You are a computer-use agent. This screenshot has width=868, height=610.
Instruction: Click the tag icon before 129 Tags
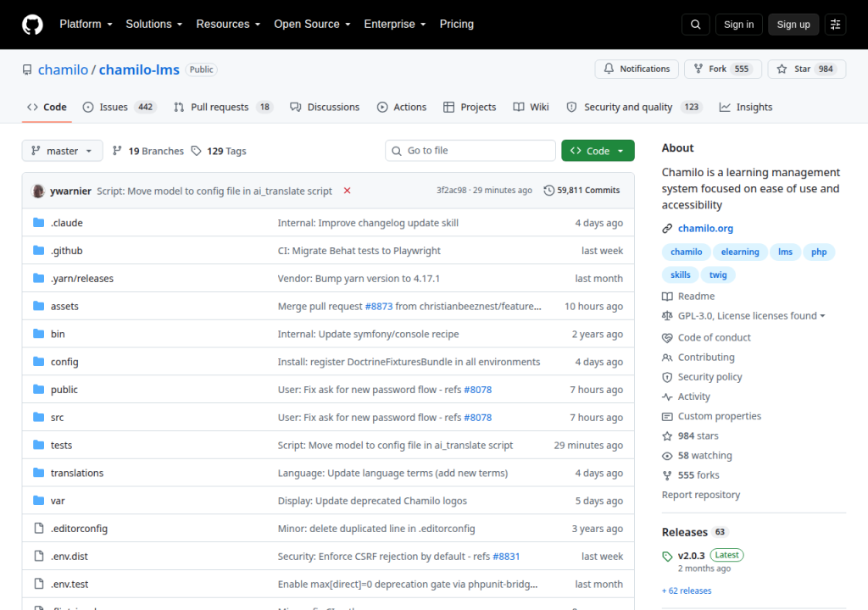point(196,151)
